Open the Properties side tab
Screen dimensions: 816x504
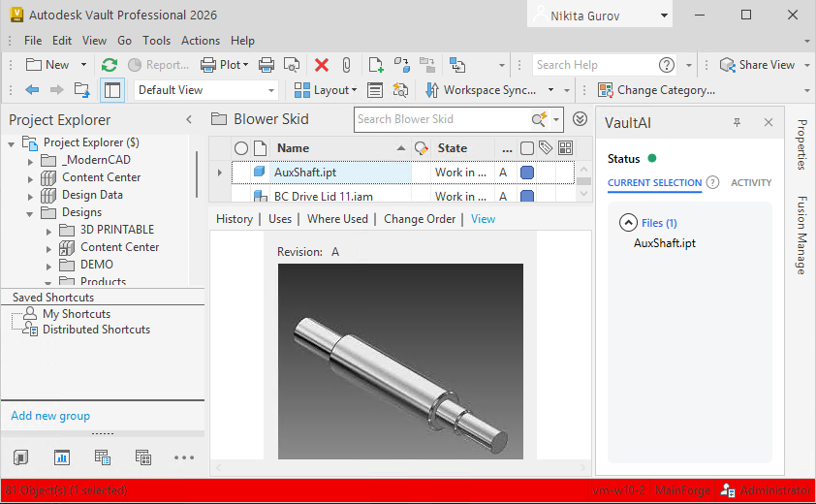(801, 144)
